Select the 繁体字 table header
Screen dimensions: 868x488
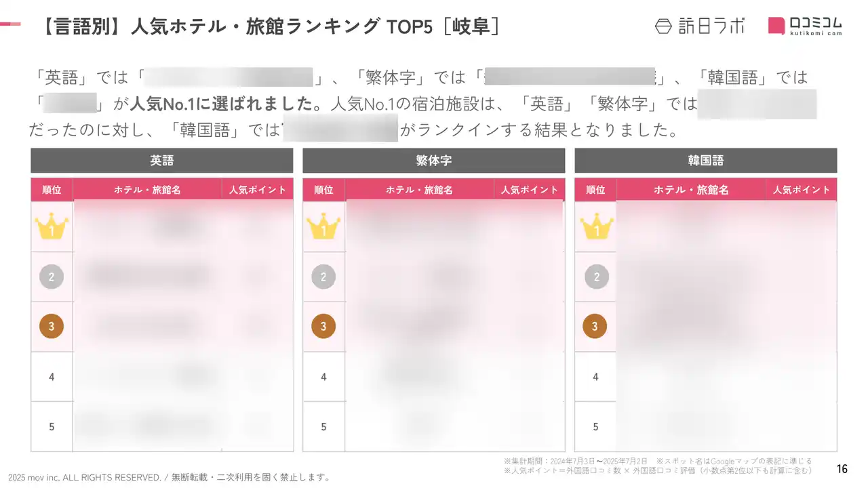point(434,161)
